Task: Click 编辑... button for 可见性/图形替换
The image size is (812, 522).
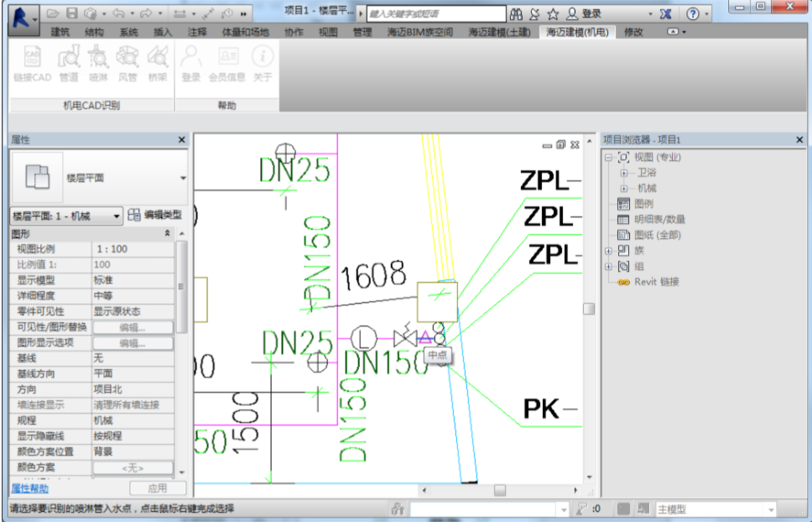Action: (133, 327)
